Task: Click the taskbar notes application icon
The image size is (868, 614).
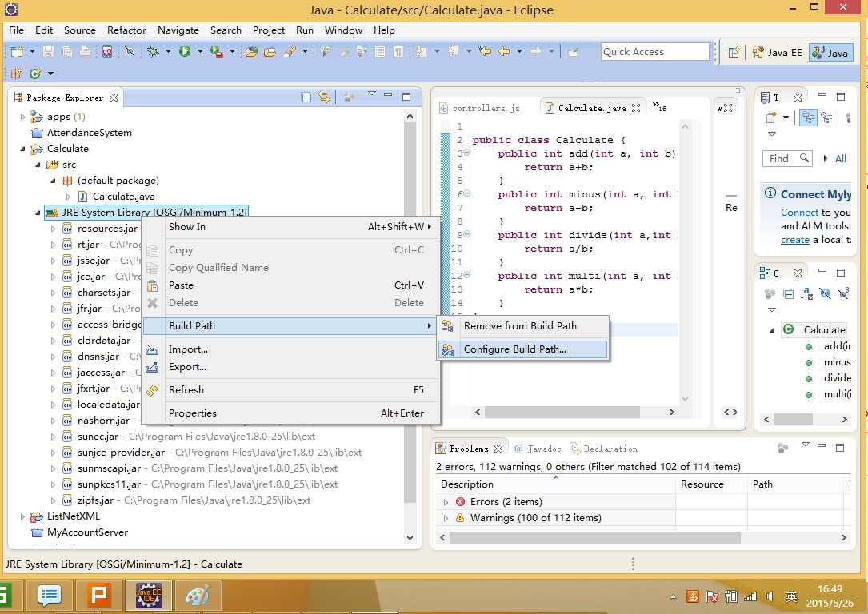Action: pyautogui.click(x=50, y=596)
